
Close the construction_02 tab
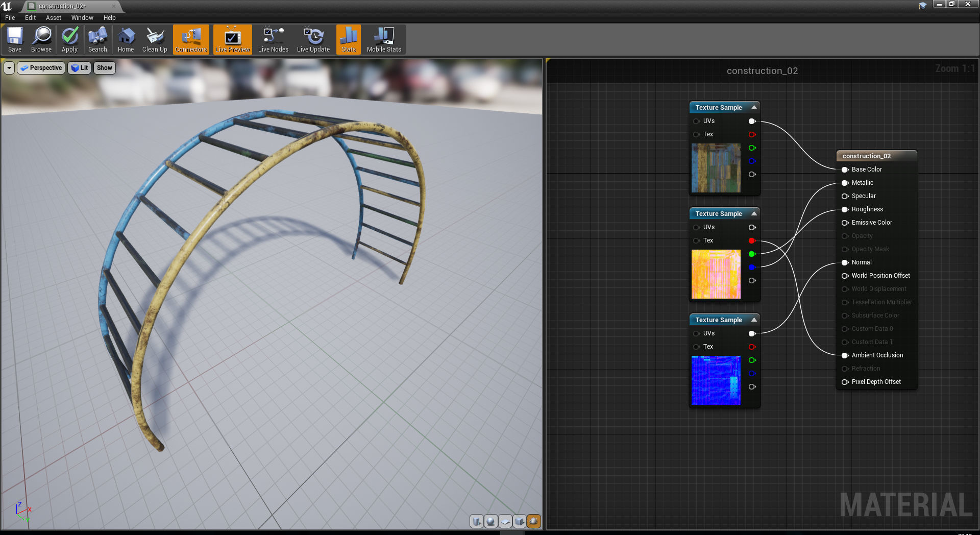click(113, 6)
